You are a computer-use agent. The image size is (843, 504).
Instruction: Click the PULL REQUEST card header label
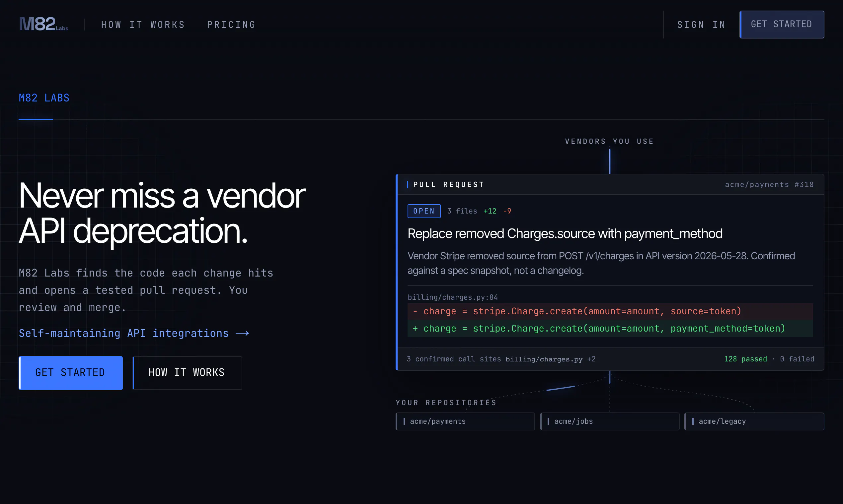pos(449,184)
